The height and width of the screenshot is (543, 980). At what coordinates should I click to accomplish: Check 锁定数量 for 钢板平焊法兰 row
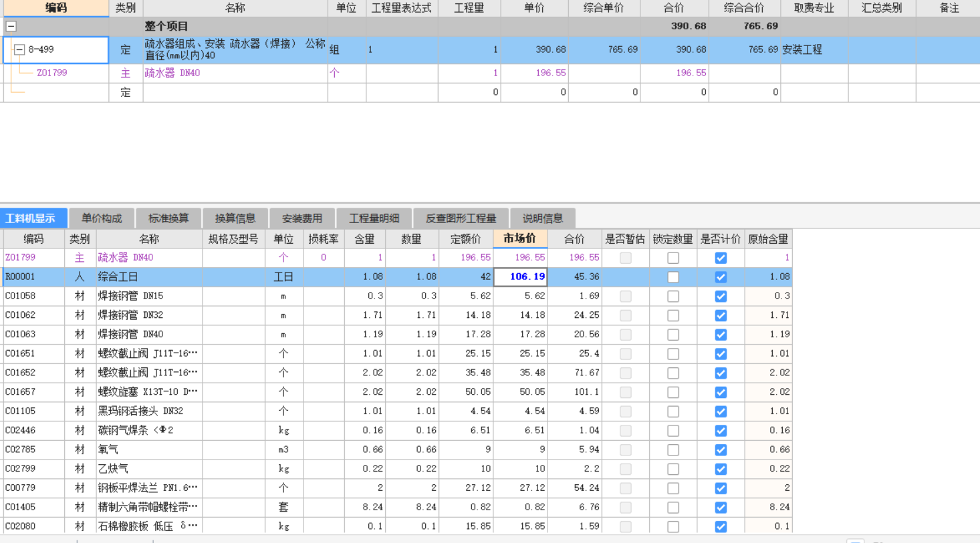pos(673,488)
